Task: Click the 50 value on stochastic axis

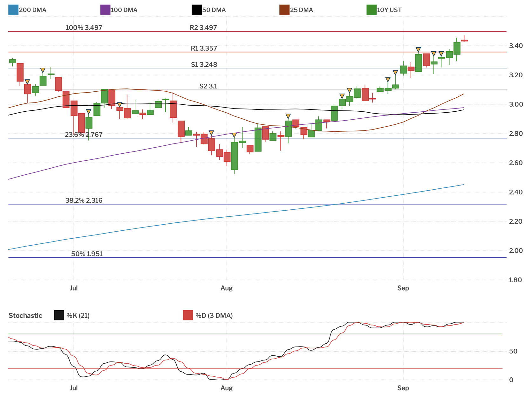Action: click(513, 351)
